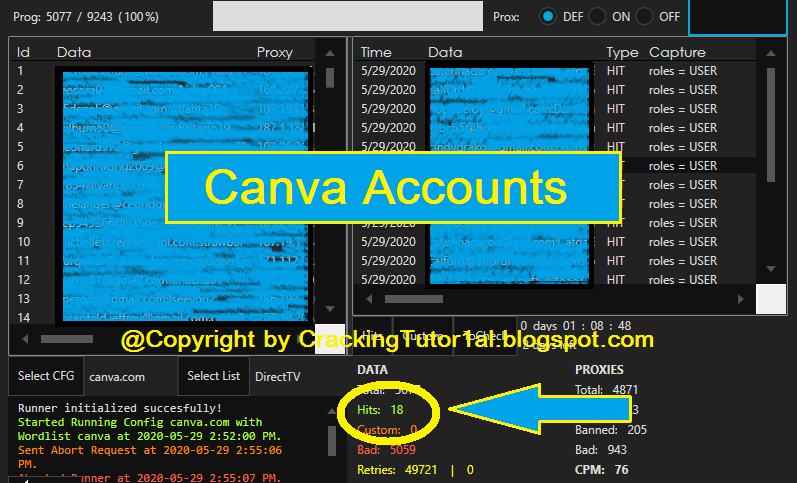
Task: Select the left table row with Id 10
Action: pyautogui.click(x=163, y=242)
